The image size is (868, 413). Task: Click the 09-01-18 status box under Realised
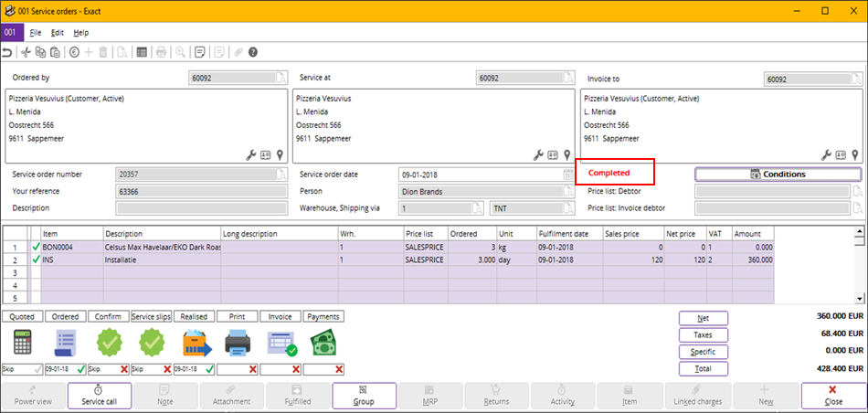pos(195,369)
